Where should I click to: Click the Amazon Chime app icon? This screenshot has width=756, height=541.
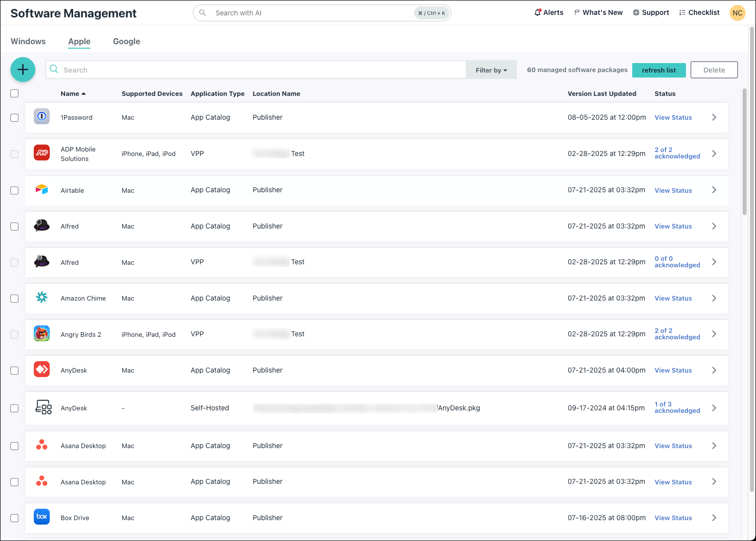pos(42,297)
